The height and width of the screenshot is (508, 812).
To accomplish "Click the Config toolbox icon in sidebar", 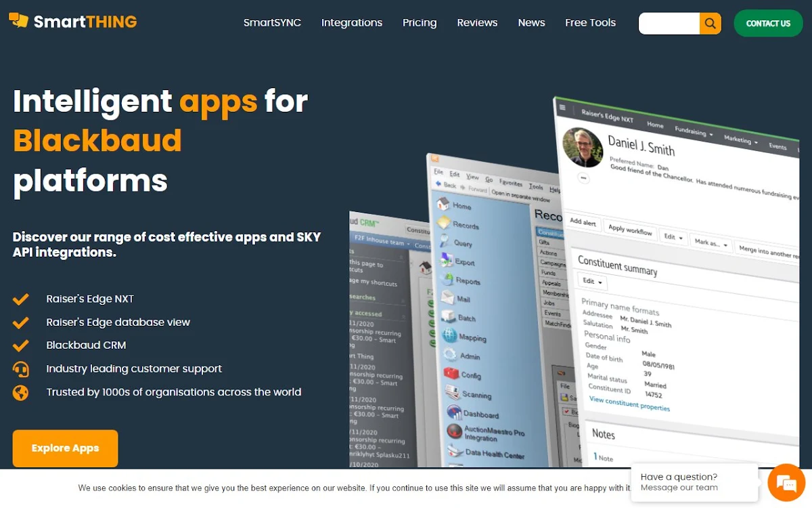I will (x=451, y=373).
